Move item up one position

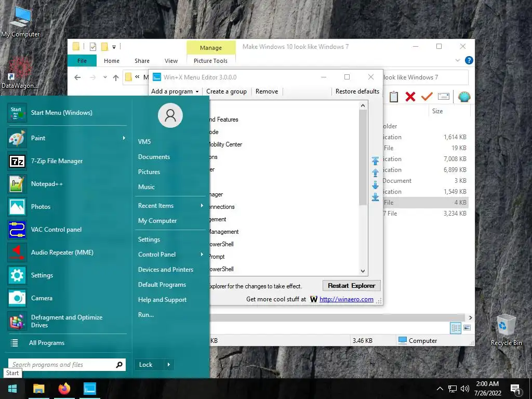[x=375, y=172]
